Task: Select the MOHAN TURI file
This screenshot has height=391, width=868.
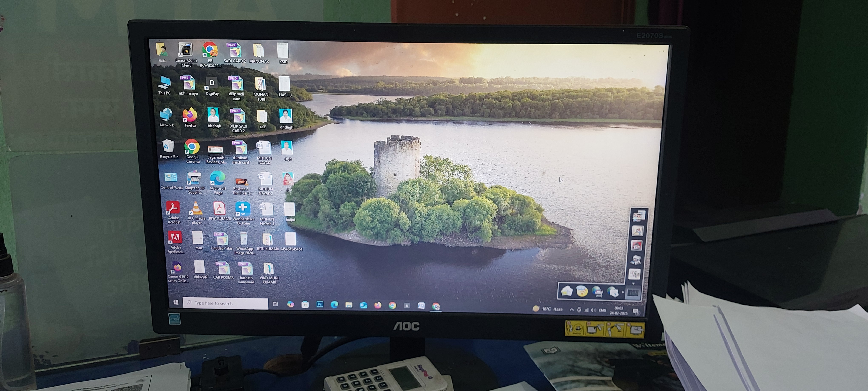Action: (260, 89)
